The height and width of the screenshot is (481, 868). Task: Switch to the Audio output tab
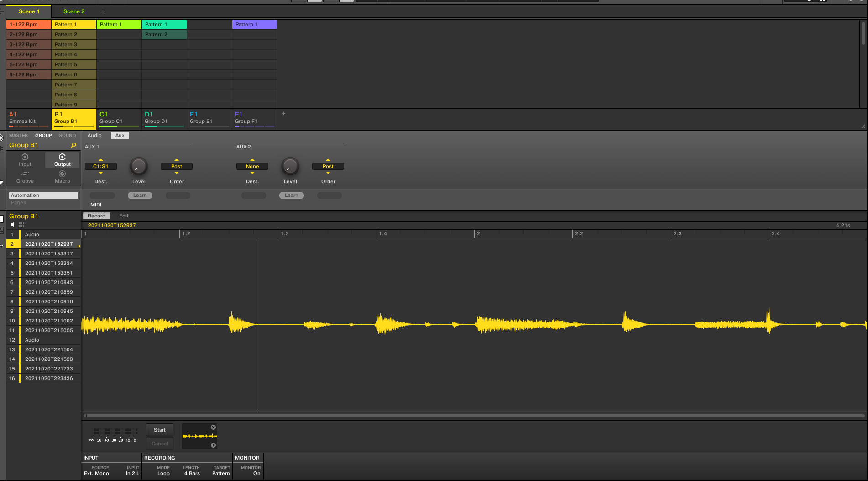click(x=94, y=136)
